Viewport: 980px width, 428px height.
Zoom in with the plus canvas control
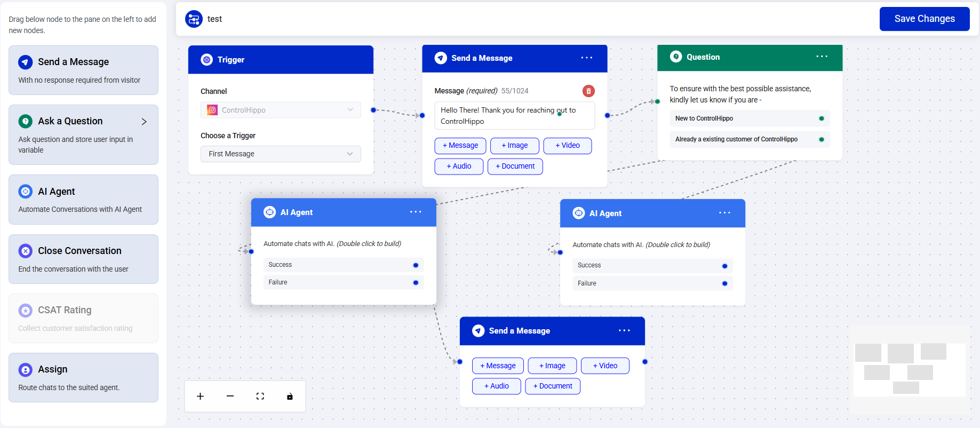point(200,396)
